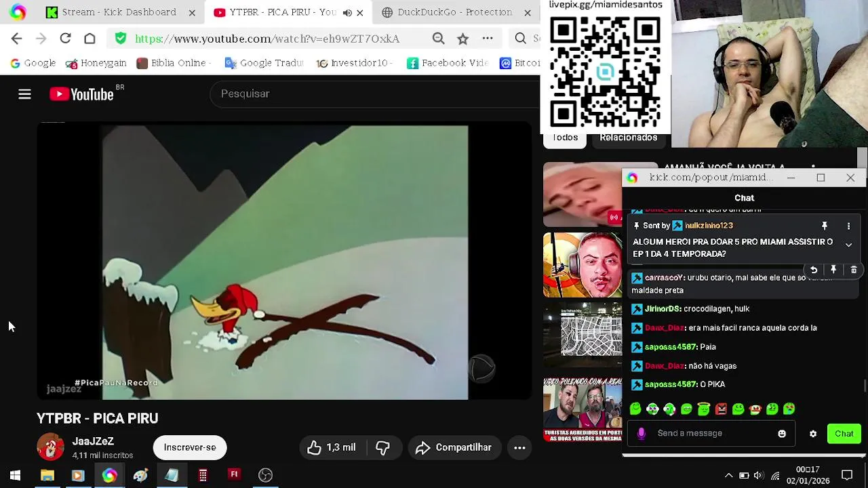
Task: Go back with the browser back arrow
Action: (x=16, y=39)
